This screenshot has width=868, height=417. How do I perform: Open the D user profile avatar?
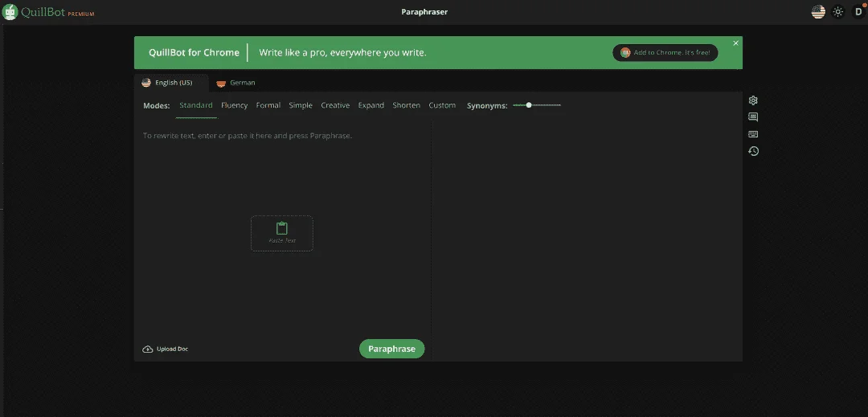coord(858,11)
